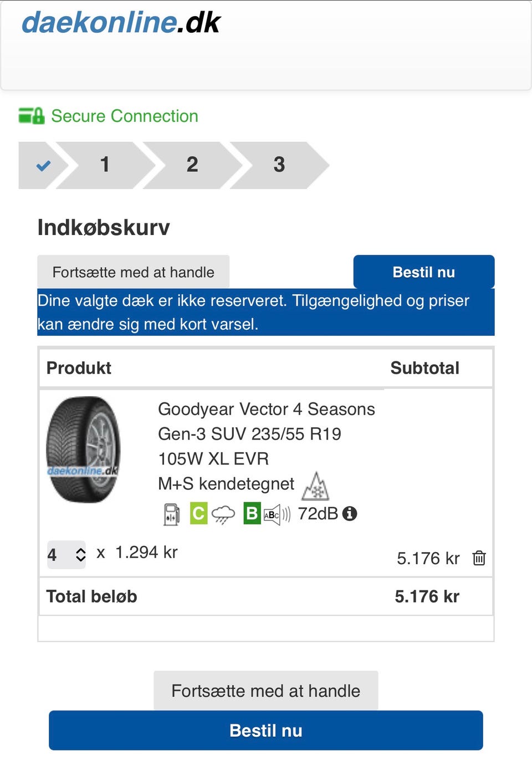The height and width of the screenshot is (771, 532).
Task: Click the green C fuel rating badge
Action: click(x=198, y=513)
